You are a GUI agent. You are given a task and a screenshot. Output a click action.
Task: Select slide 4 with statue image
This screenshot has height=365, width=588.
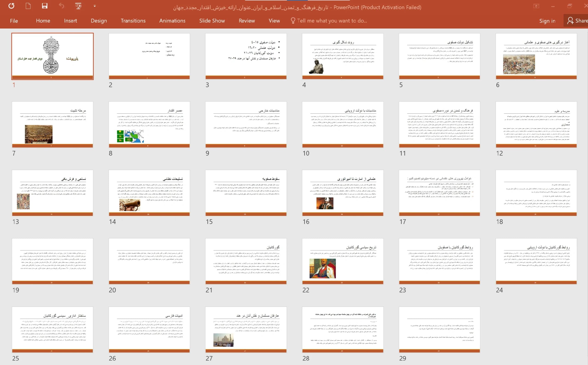[x=342, y=56]
